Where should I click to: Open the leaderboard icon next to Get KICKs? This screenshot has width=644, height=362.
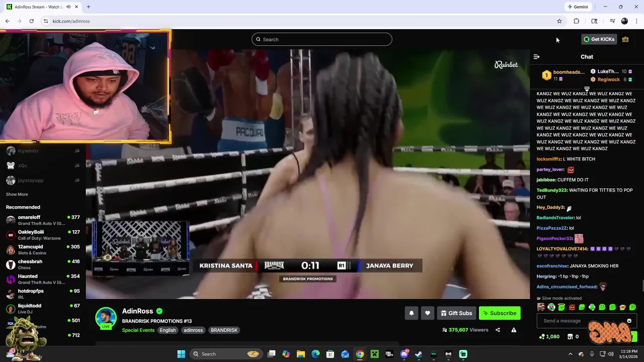click(x=625, y=39)
